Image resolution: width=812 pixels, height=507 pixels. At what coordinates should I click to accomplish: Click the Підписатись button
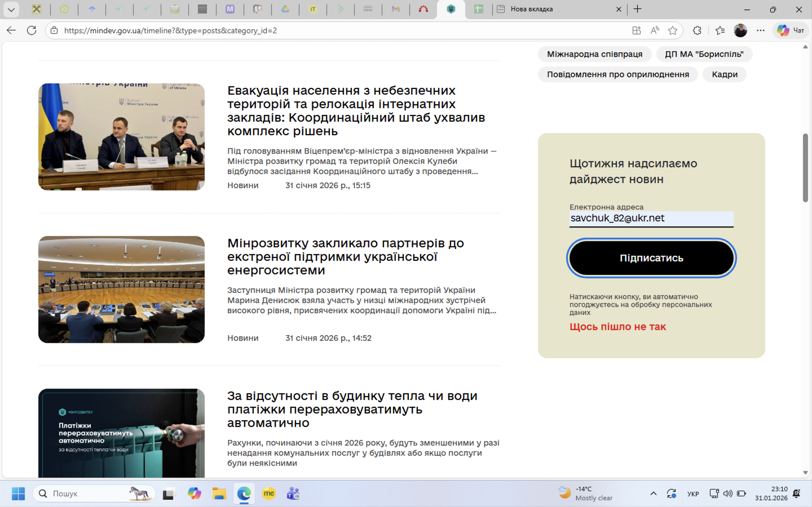click(651, 258)
